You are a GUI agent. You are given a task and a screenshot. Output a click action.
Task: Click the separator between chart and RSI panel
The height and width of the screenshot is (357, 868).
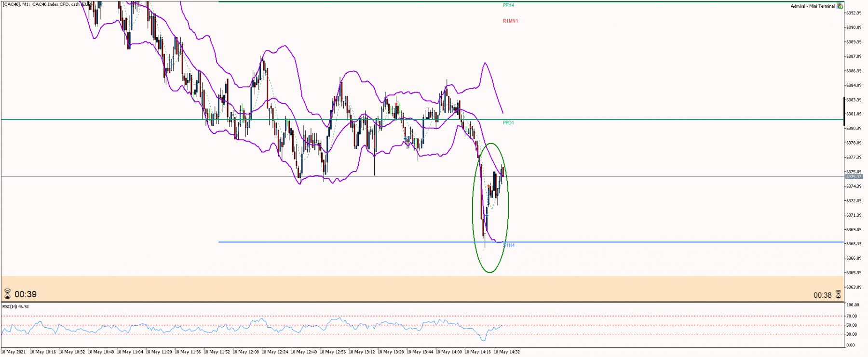[422, 302]
